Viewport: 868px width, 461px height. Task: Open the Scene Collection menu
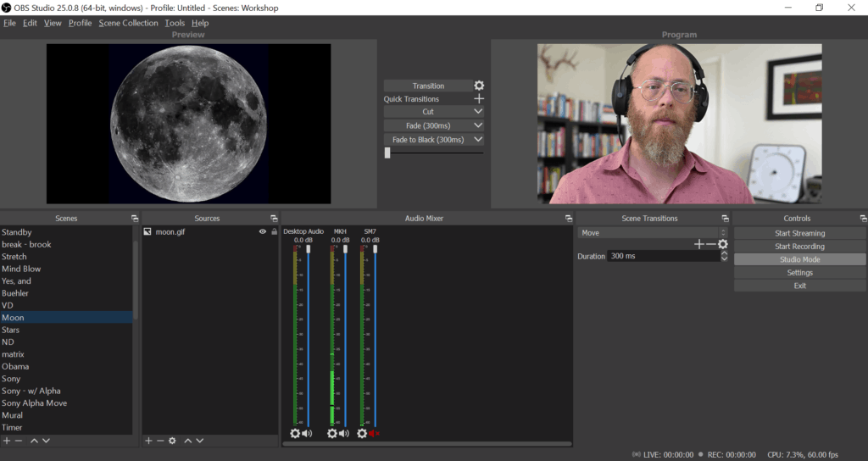coord(128,23)
